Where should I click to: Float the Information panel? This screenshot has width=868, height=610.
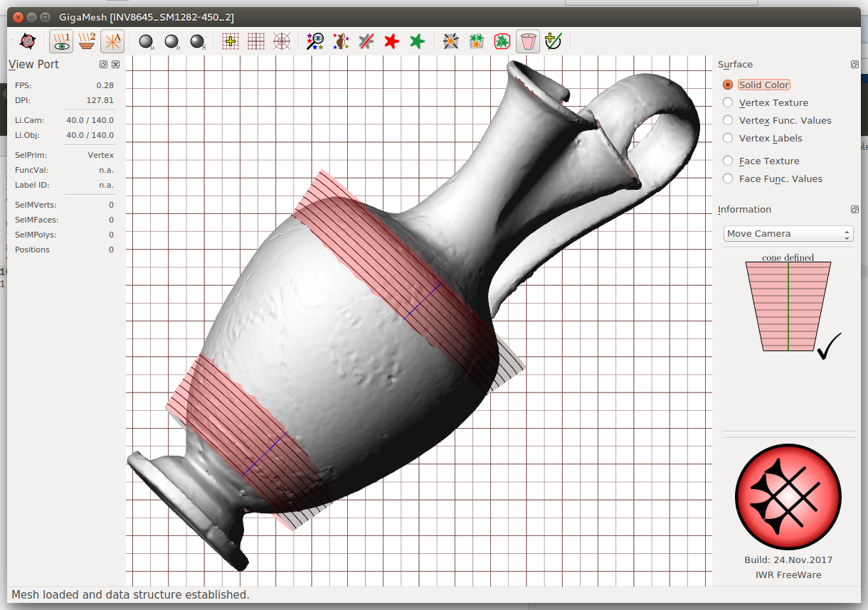click(x=854, y=210)
